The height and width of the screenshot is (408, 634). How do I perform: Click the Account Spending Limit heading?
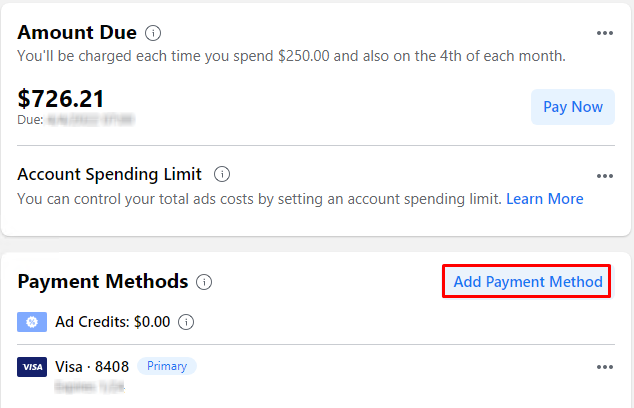(x=109, y=174)
